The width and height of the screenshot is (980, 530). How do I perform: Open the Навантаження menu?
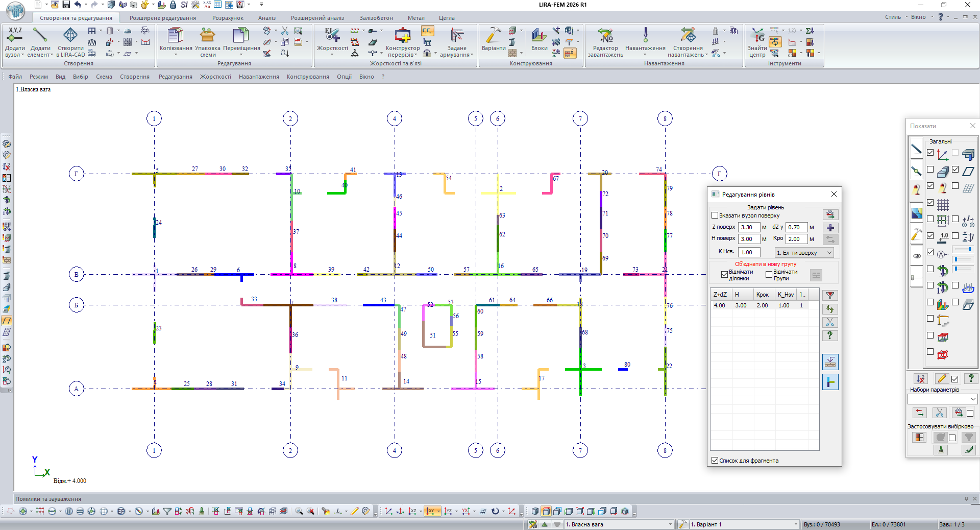pos(259,77)
